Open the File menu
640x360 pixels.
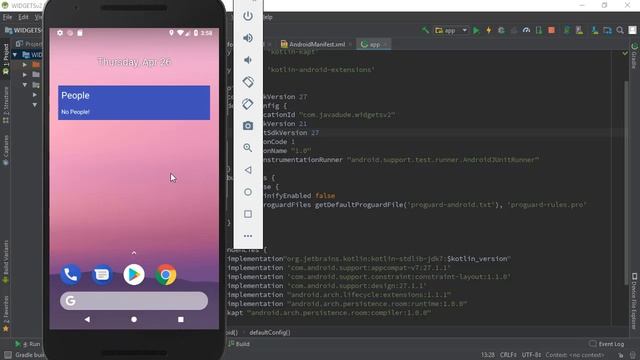coord(7,17)
